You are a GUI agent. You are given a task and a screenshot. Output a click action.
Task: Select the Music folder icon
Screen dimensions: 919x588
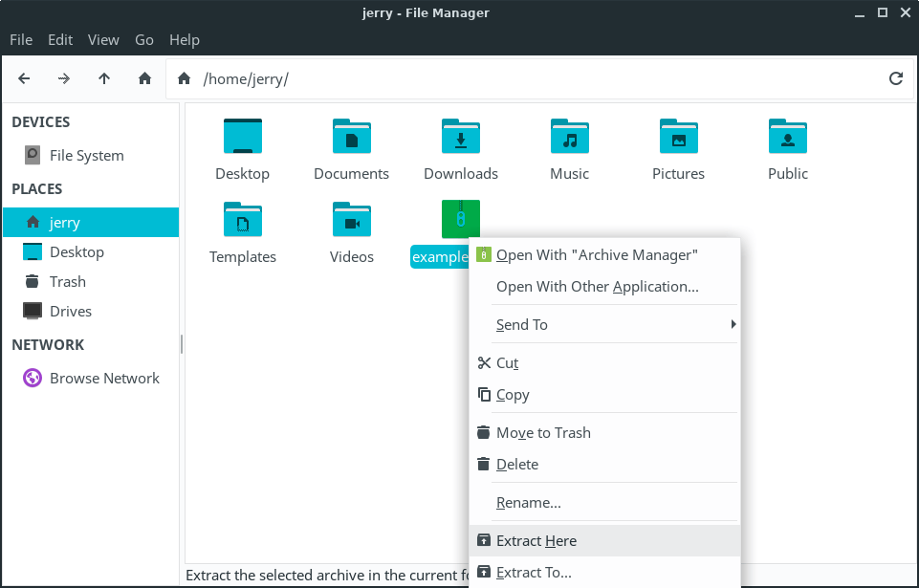click(x=570, y=137)
